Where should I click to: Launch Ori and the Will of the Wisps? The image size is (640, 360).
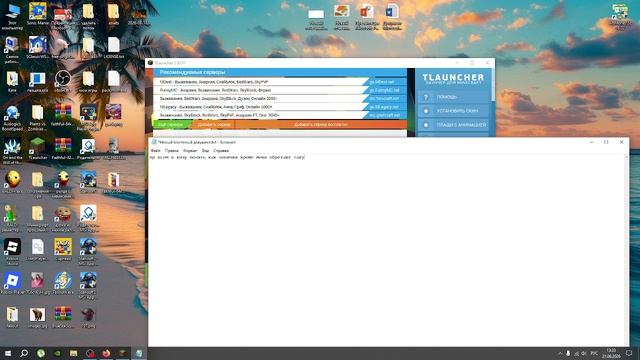coord(12,151)
